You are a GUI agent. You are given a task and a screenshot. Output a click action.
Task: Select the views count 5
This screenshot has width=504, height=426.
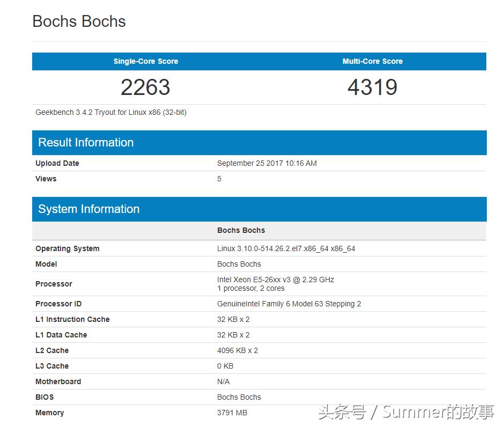point(219,179)
